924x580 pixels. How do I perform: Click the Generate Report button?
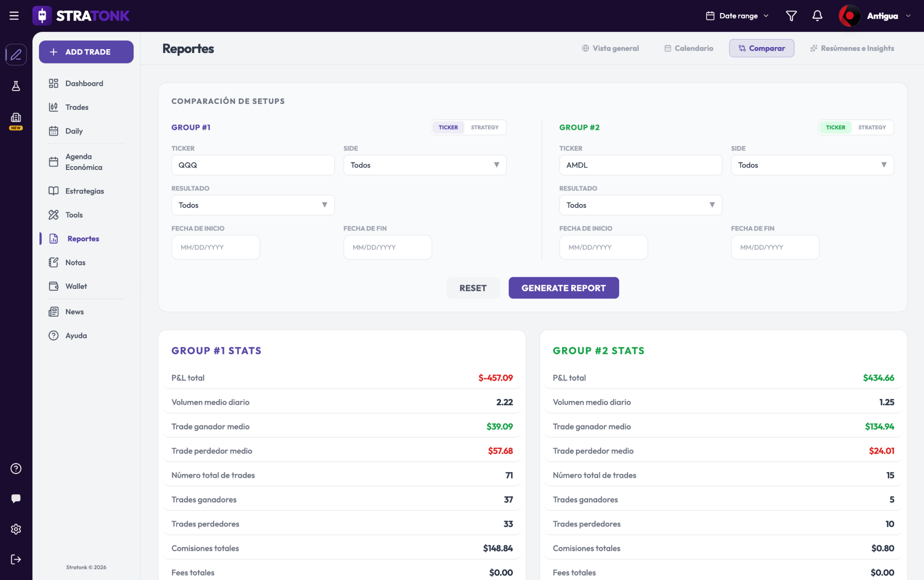tap(564, 288)
